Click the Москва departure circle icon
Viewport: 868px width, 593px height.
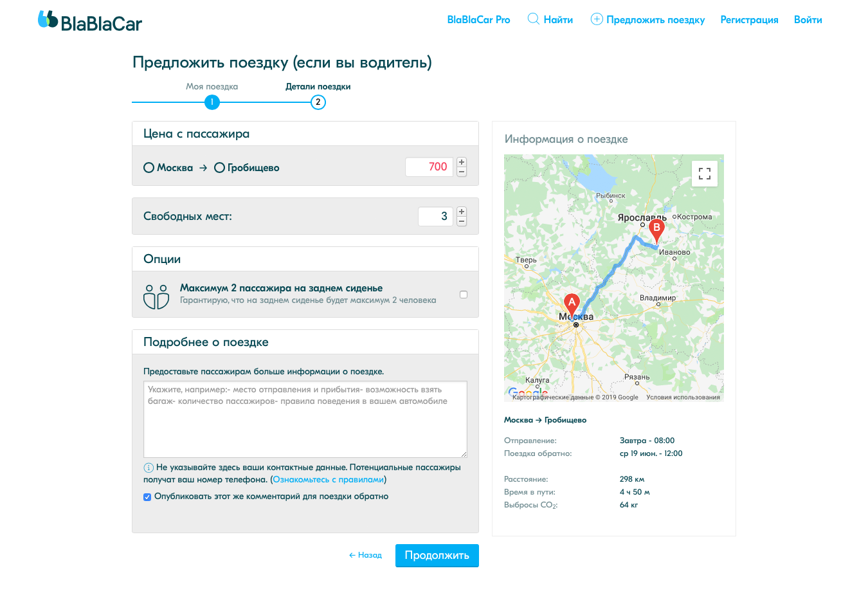point(149,167)
